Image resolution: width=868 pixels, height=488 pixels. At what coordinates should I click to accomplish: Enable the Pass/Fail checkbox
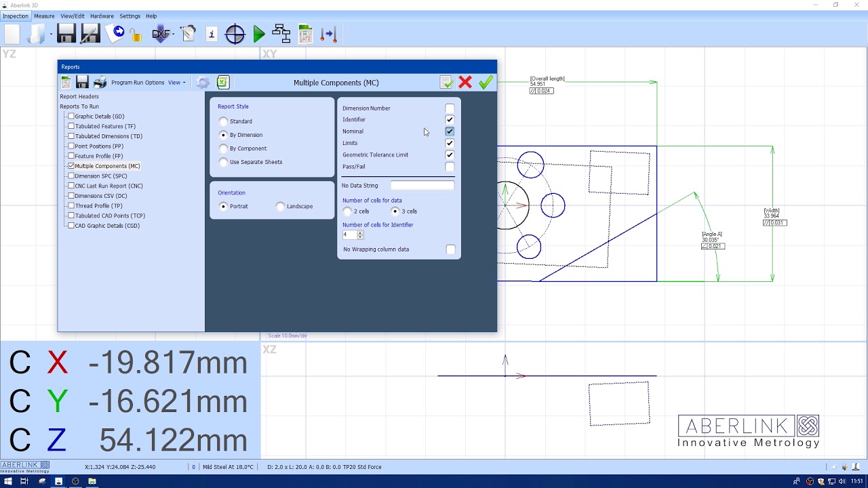click(450, 167)
